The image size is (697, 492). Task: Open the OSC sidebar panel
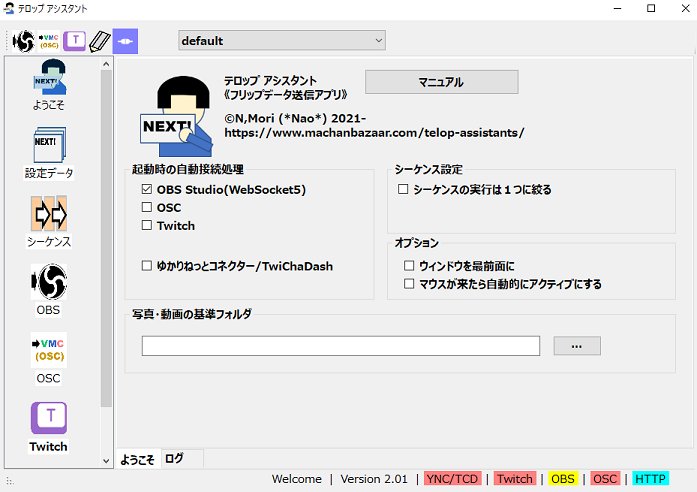point(49,358)
